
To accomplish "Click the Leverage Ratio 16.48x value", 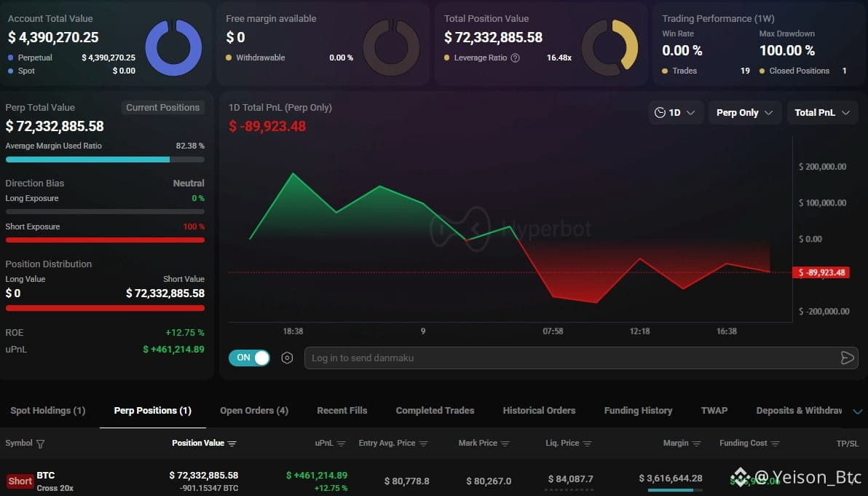I will (x=559, y=58).
